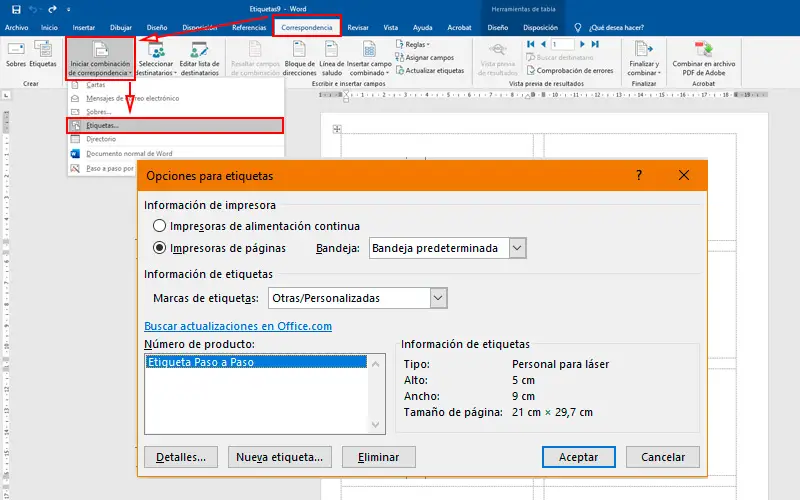Open the Reglas dropdown

[x=413, y=44]
